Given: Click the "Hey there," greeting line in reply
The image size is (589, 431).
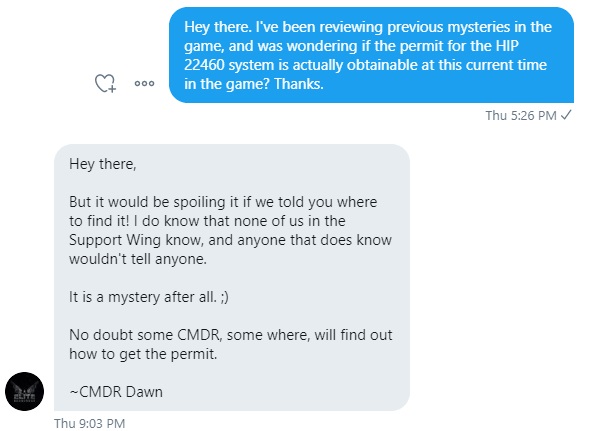Looking at the screenshot, I should tap(103, 164).
